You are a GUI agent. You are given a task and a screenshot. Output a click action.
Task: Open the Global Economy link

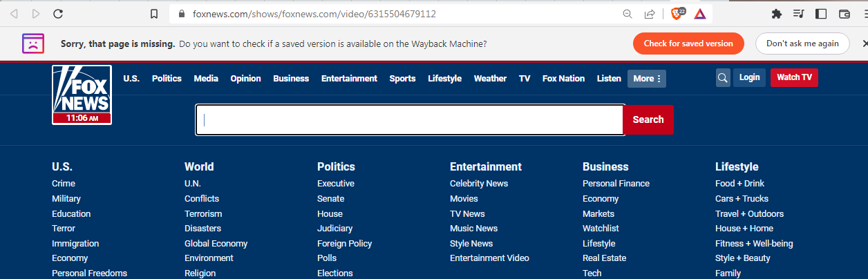pos(216,244)
